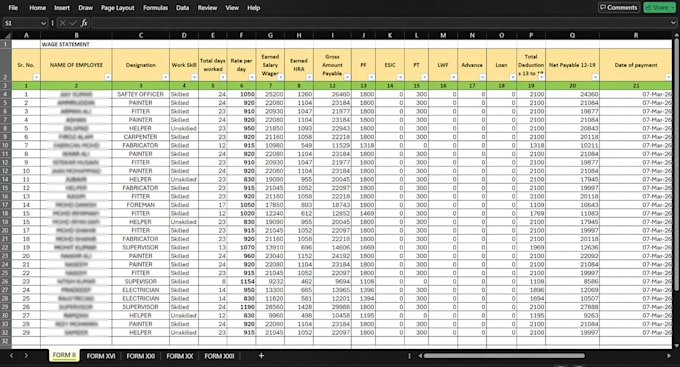Open filter dropdown for Net Payable
Screen dimensions: 680x367
[595, 77]
